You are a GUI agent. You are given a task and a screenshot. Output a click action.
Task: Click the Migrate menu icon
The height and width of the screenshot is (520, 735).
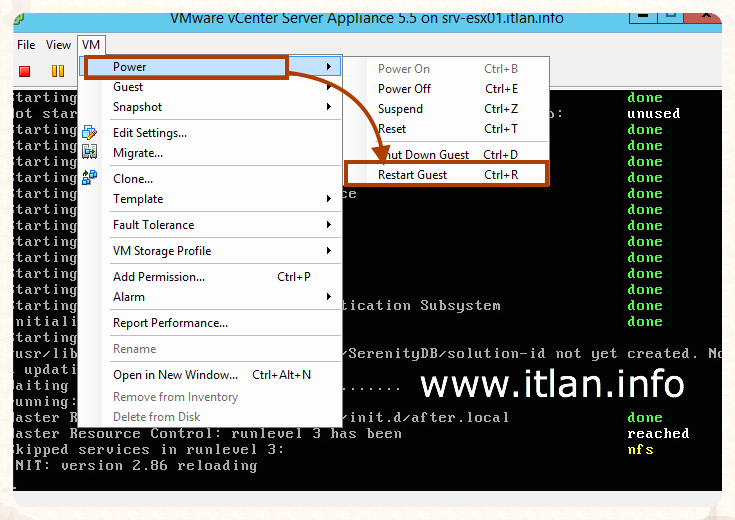pos(90,153)
